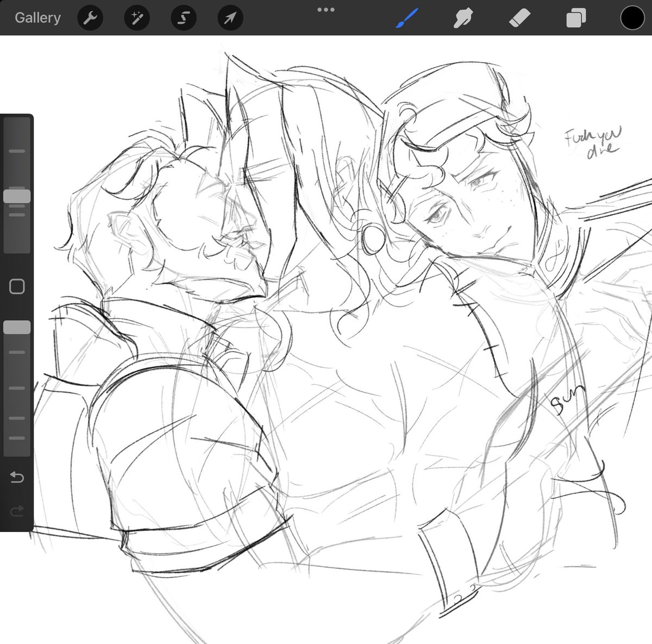Click the brush opacity slider handle
Viewport: 652px width, 644px height.
click(17, 327)
